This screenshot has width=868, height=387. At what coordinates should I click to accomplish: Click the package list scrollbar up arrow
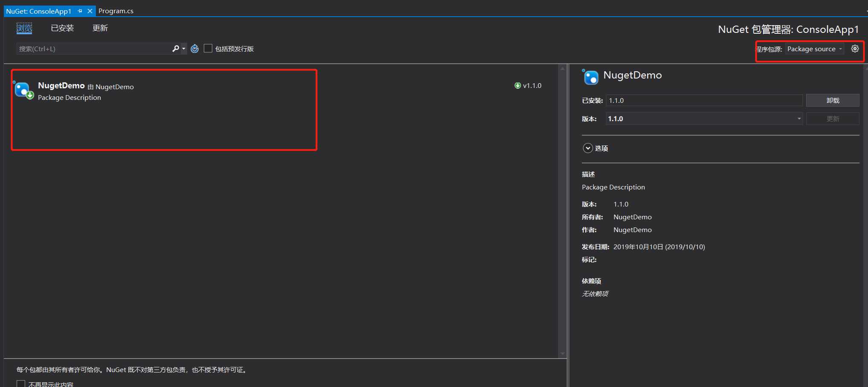(x=562, y=68)
